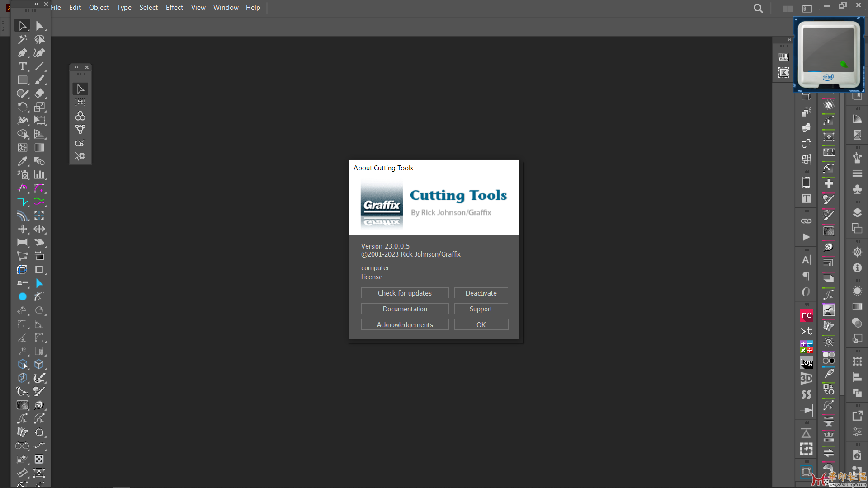
Task: Open the Character panel icon
Action: [806, 260]
